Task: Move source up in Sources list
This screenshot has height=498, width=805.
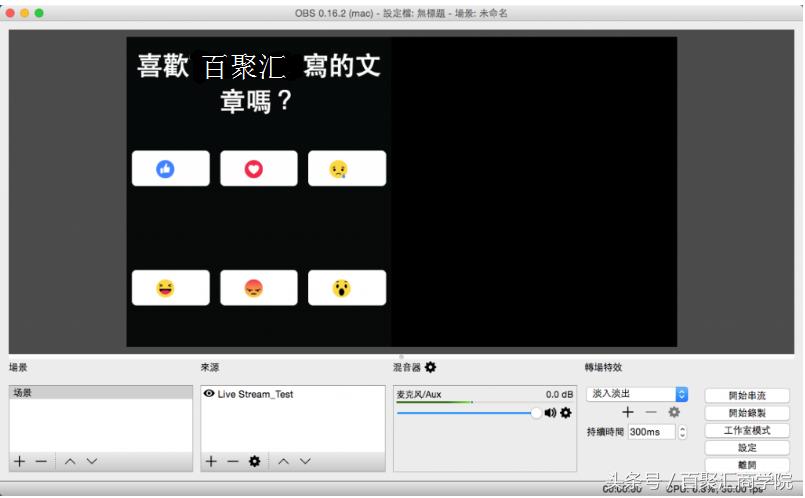Action: pyautogui.click(x=283, y=462)
